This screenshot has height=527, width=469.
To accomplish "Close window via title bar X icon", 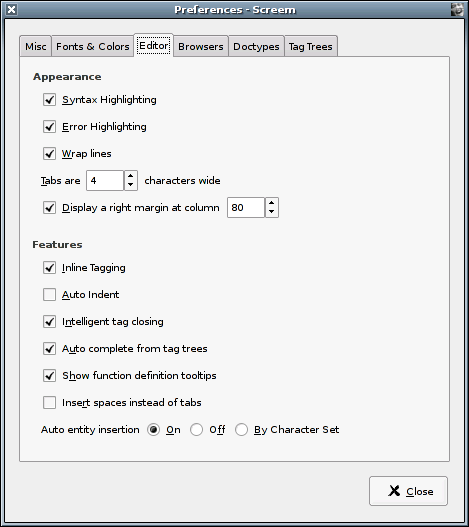I will 11,9.
